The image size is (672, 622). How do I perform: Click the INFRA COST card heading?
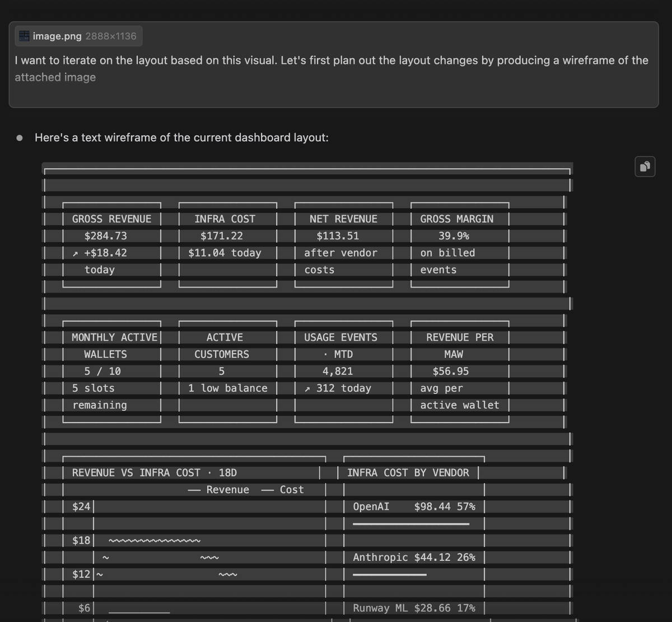225,219
